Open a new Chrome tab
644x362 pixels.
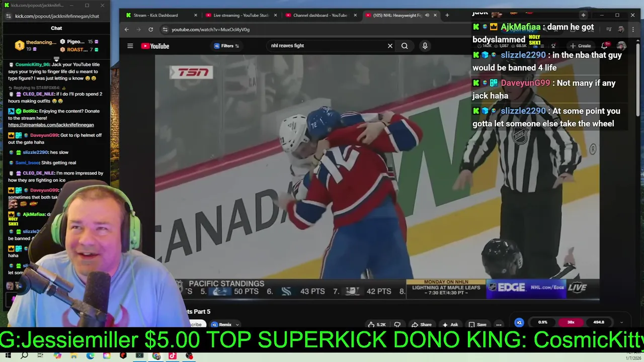447,15
